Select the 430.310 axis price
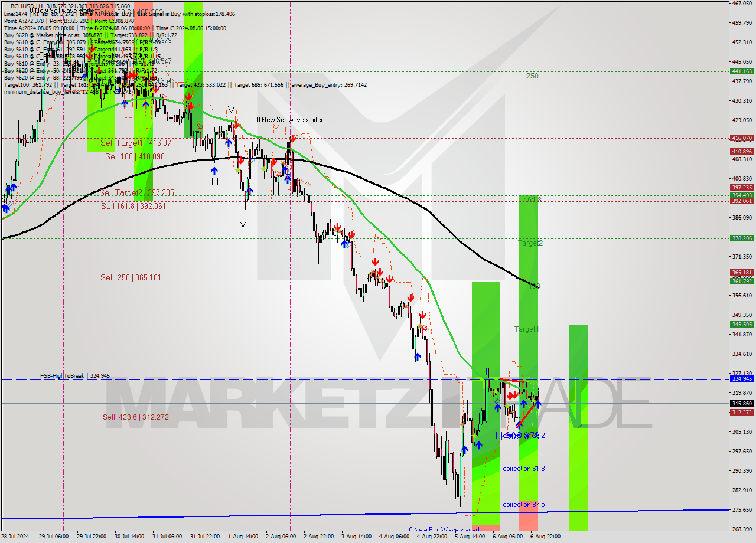This screenshot has width=756, height=543. click(x=742, y=101)
